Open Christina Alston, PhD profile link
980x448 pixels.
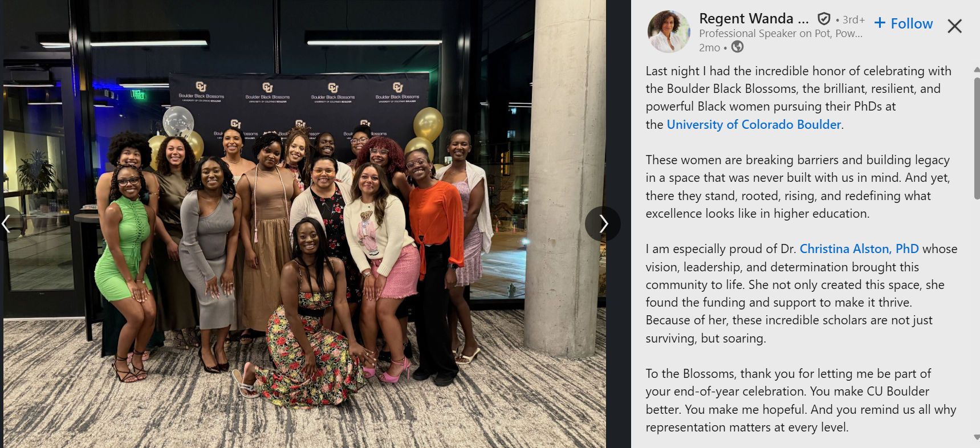(x=859, y=249)
